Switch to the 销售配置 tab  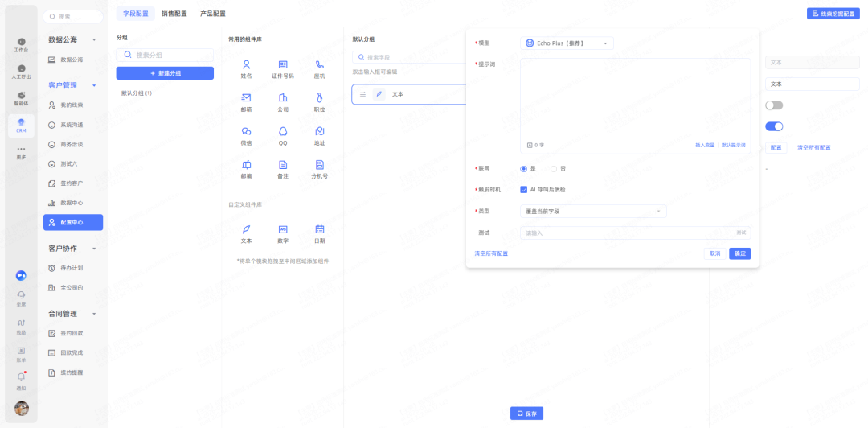[x=174, y=14]
